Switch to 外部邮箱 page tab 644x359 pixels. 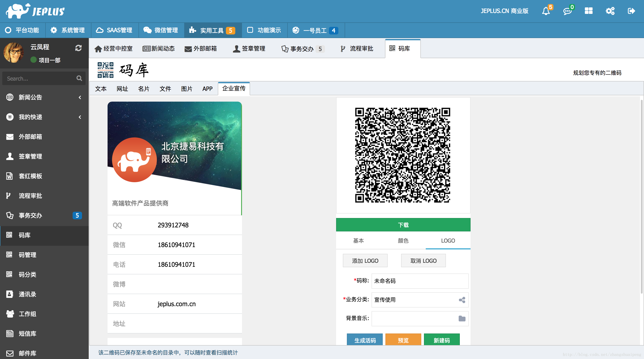201,49
